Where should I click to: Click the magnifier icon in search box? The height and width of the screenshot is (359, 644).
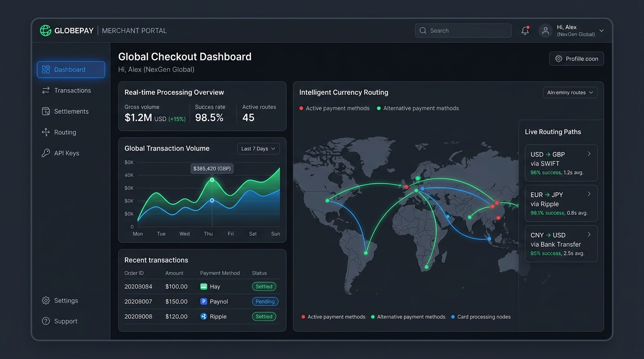point(423,30)
